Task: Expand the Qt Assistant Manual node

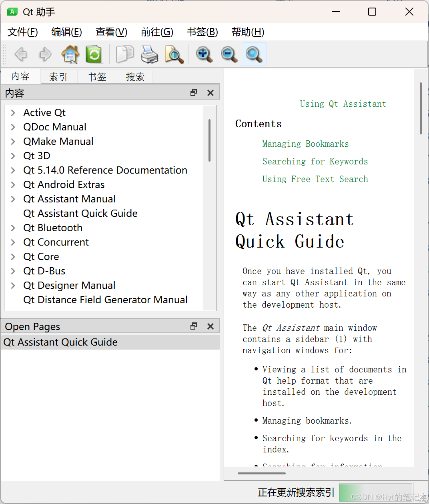Action: [13, 199]
